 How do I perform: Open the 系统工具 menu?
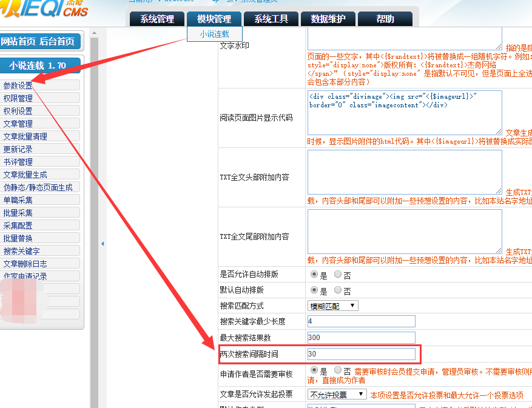point(271,19)
